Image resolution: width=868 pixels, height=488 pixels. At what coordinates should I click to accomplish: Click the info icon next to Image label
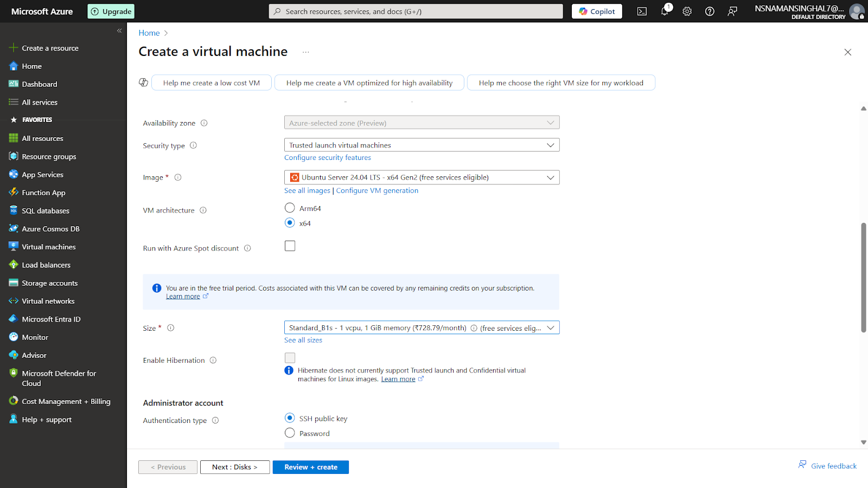(x=178, y=177)
